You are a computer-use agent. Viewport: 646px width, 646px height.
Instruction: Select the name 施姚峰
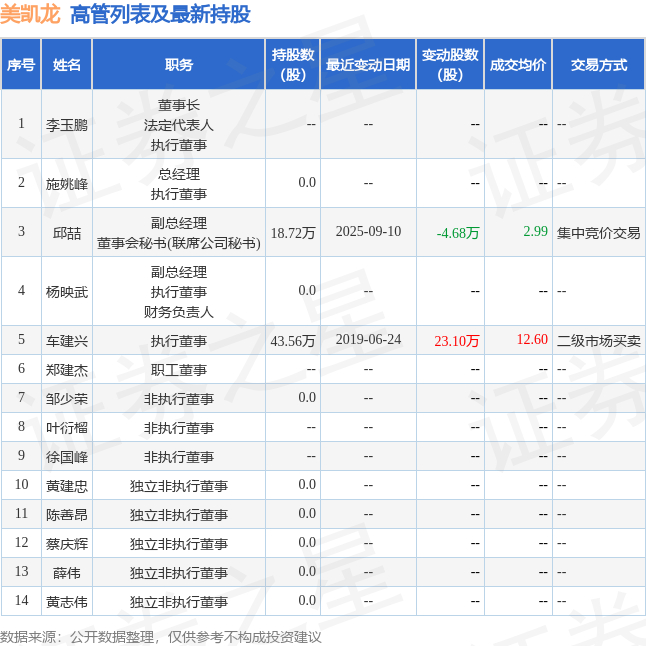[x=67, y=184]
